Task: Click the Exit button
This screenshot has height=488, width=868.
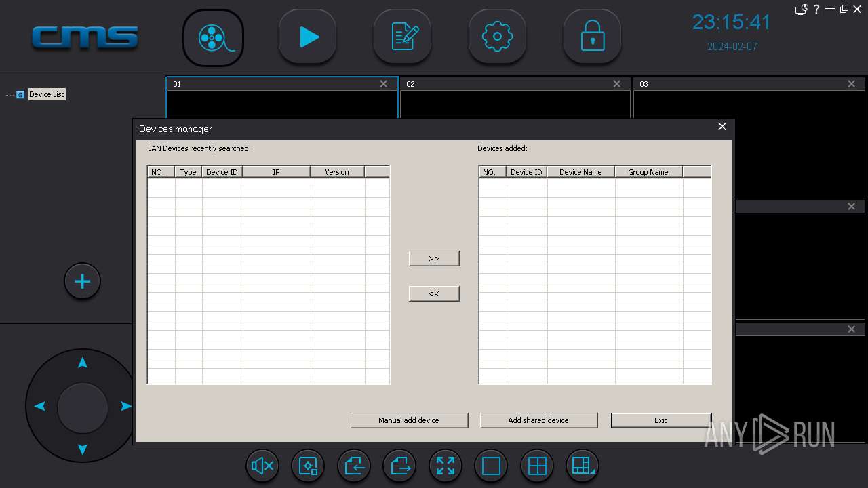Action: pos(661,420)
